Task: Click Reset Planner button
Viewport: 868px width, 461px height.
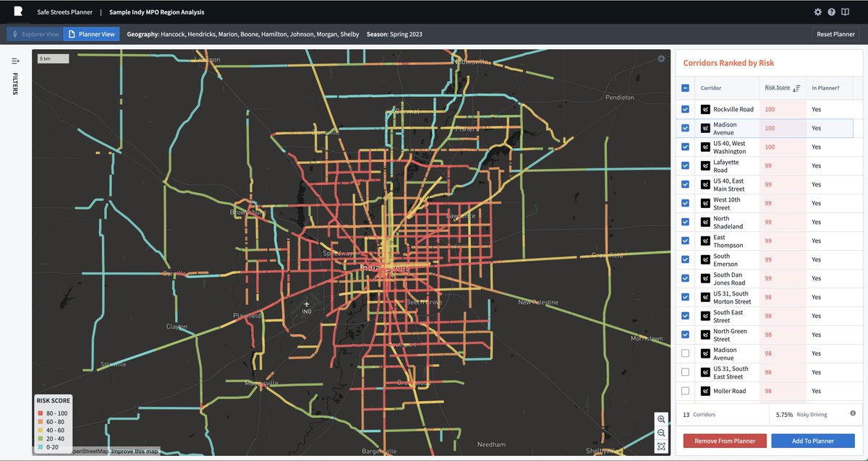Action: point(835,34)
